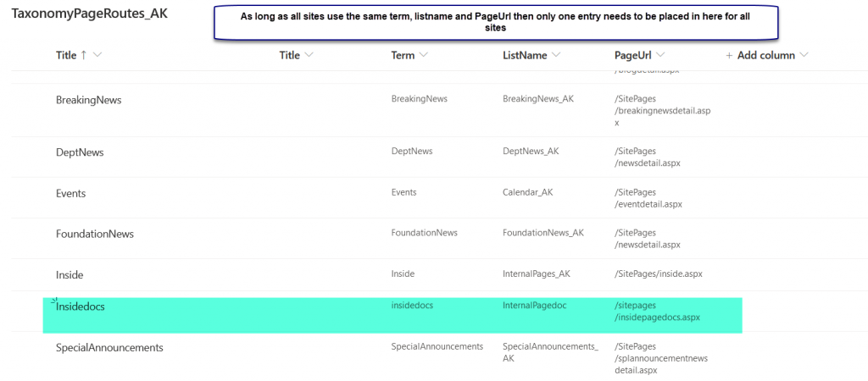Click the InternalPages_AK ListName cell

pos(536,274)
